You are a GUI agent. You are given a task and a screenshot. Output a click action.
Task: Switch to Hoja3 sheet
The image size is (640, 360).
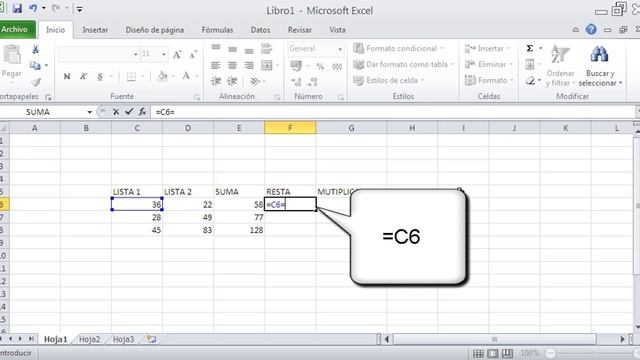pyautogui.click(x=123, y=339)
